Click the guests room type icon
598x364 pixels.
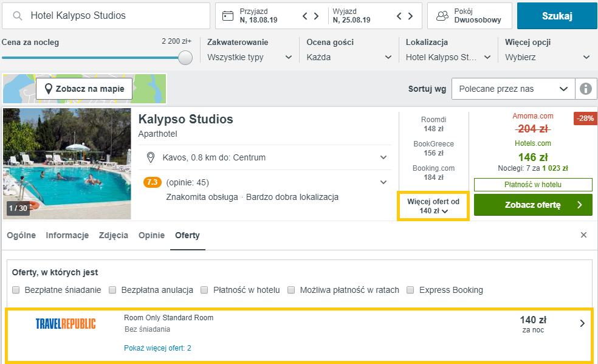coord(442,16)
